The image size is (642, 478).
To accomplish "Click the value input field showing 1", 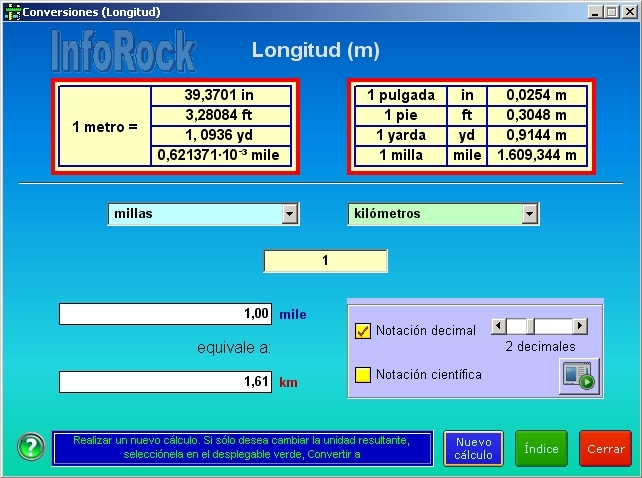I will click(325, 261).
